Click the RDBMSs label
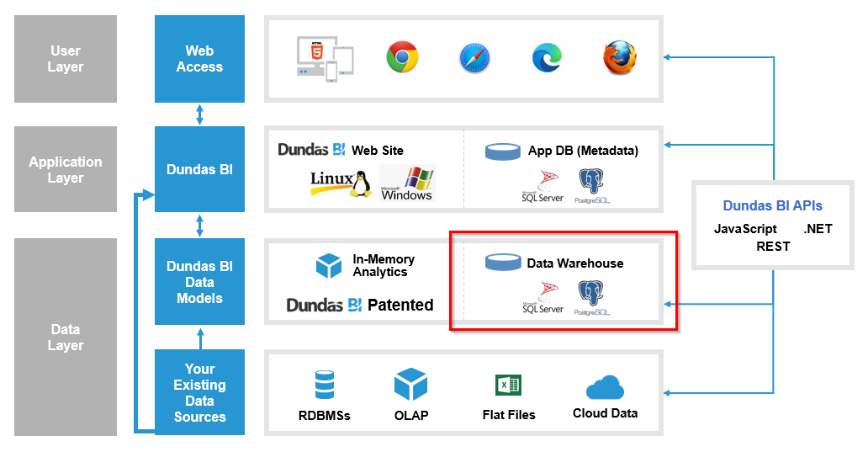The width and height of the screenshot is (868, 452). pyautogui.click(x=325, y=416)
